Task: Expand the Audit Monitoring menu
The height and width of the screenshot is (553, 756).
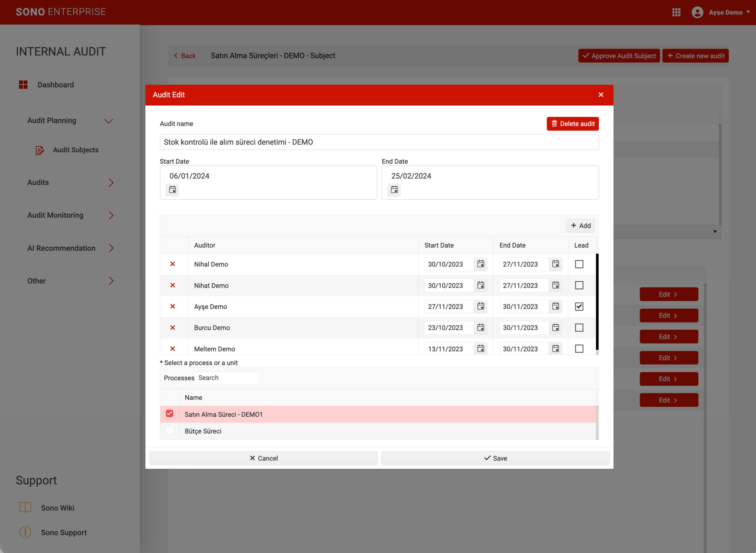Action: [111, 215]
